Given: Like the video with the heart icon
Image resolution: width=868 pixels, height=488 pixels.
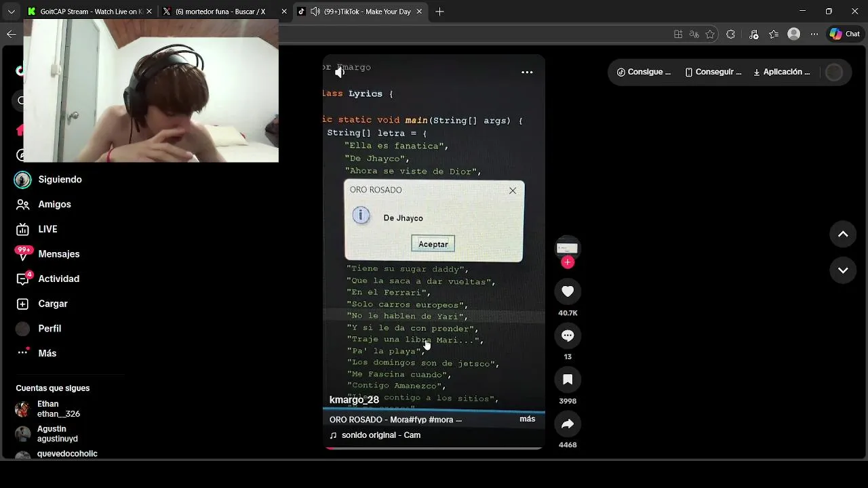Looking at the screenshot, I should pos(568,291).
